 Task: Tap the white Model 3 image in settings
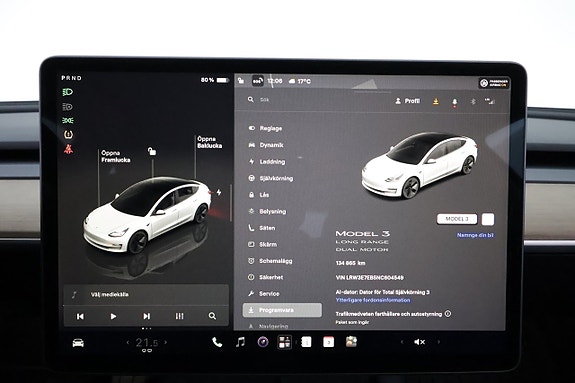point(420,165)
